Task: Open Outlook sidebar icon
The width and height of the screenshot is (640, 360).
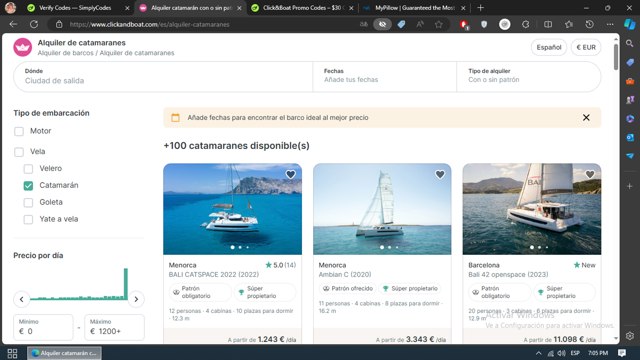Action: pyautogui.click(x=630, y=137)
